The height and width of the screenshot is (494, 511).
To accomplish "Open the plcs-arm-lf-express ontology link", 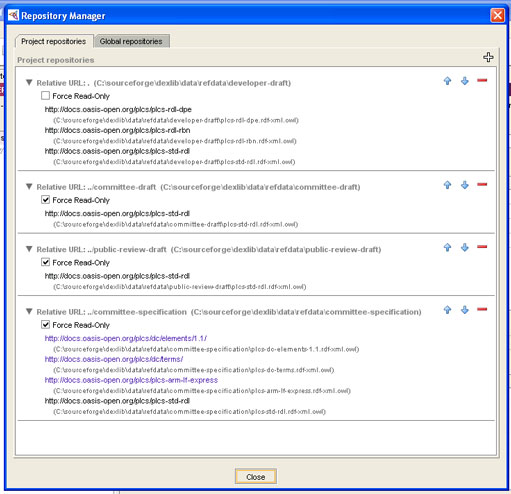I will point(131,380).
